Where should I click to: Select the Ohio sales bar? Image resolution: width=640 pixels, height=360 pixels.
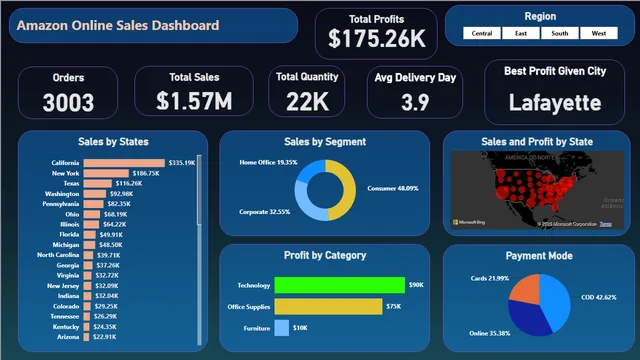[x=92, y=214]
